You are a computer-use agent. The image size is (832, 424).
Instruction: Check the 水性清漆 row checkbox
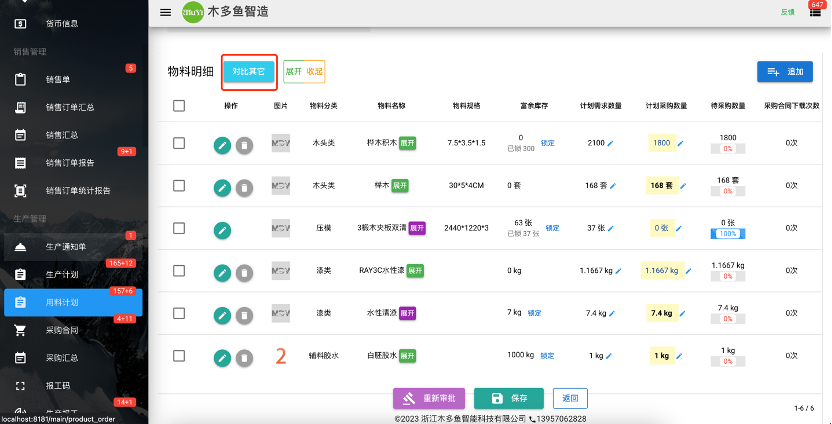[179, 313]
